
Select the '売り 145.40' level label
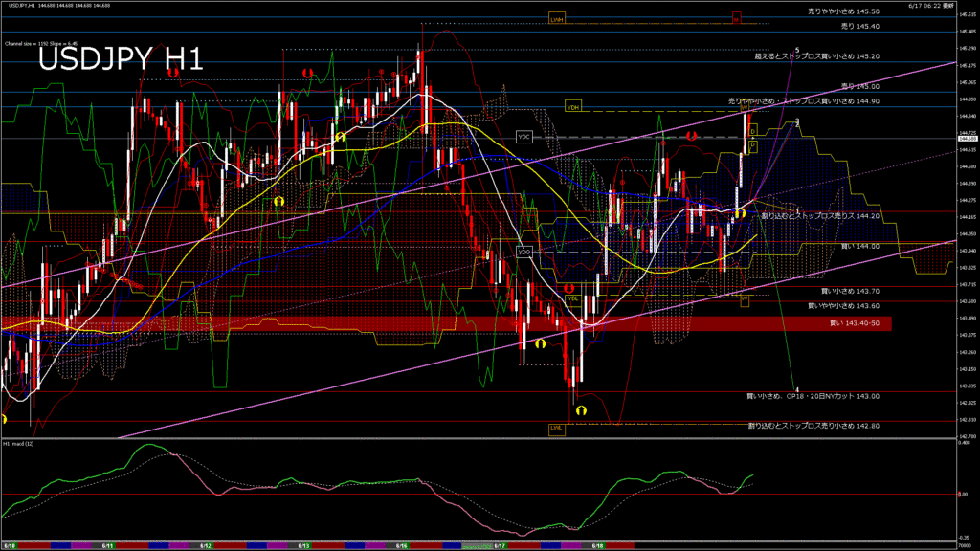click(x=860, y=26)
